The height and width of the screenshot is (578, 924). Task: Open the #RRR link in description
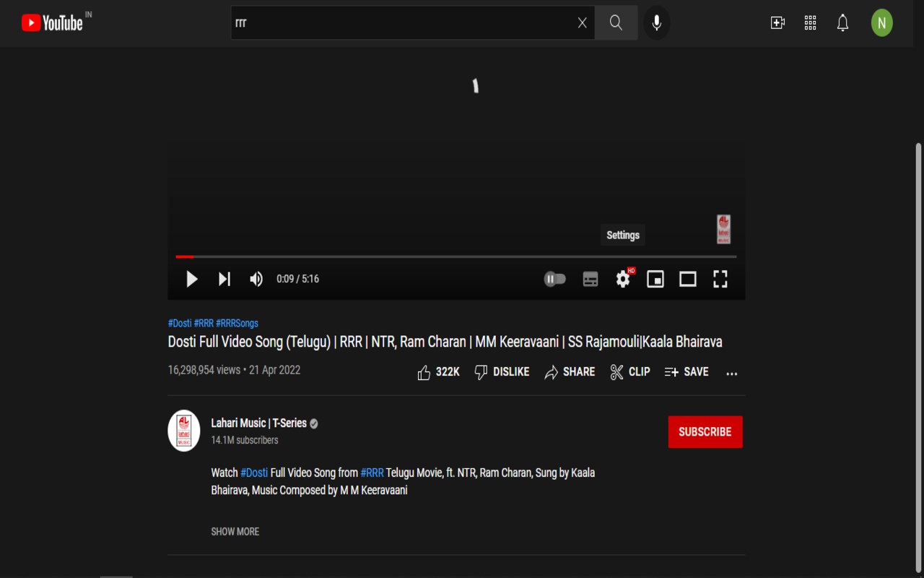(372, 473)
